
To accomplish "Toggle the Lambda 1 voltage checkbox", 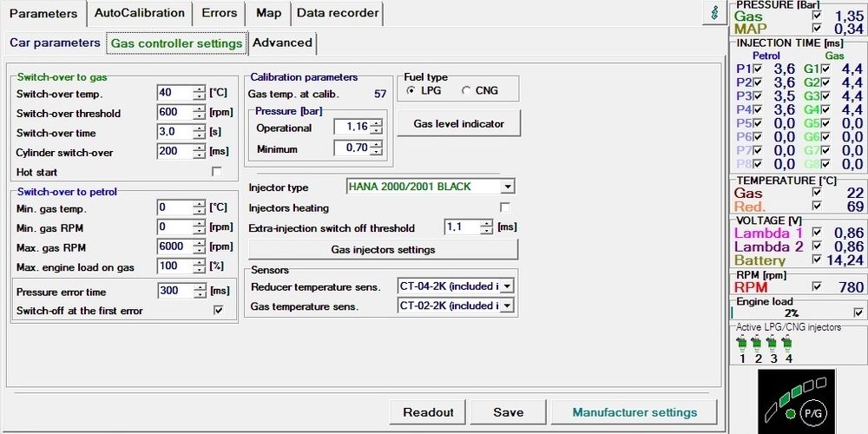I will (x=817, y=232).
